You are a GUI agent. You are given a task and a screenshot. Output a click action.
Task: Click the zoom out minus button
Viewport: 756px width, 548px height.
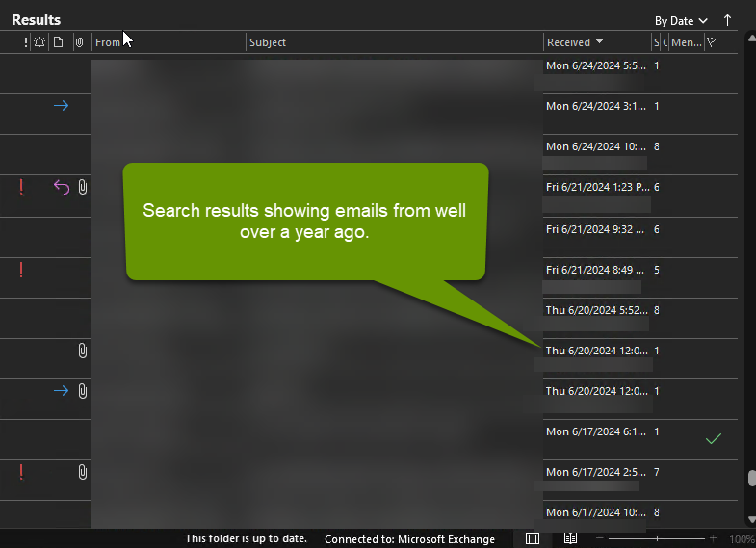601,538
